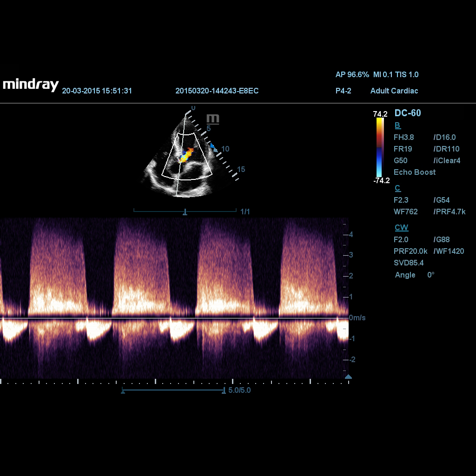
Task: Select the B mode parameter heading
Action: tap(397, 126)
